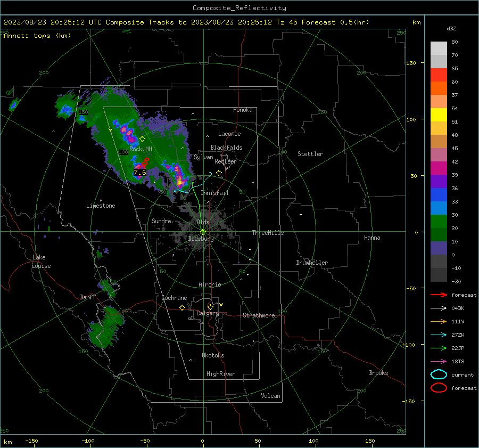Click the green 22JP track arrow
The width and height of the screenshot is (479, 448).
(439, 348)
